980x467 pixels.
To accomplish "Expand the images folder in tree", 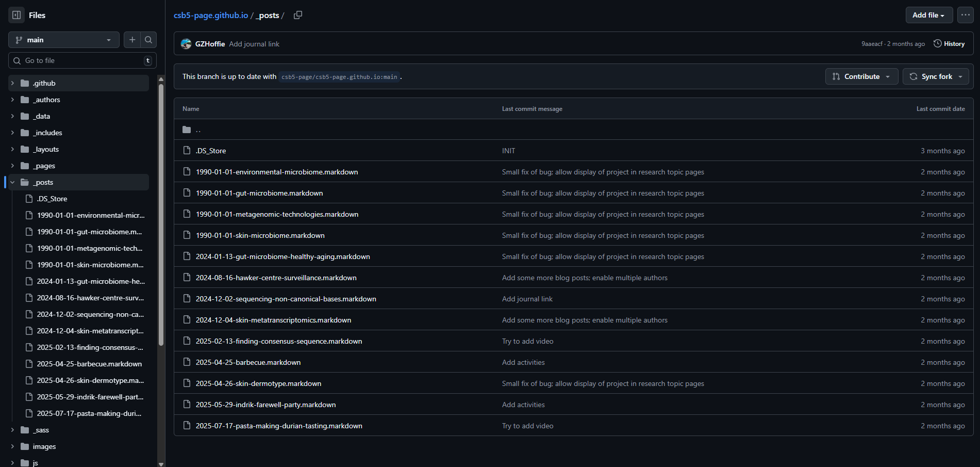I will pos(12,446).
